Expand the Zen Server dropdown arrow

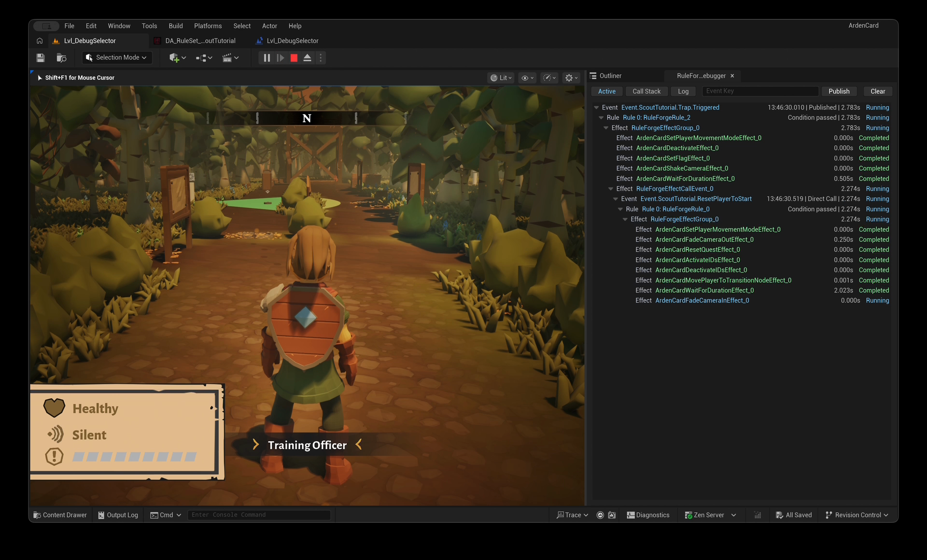734,515
